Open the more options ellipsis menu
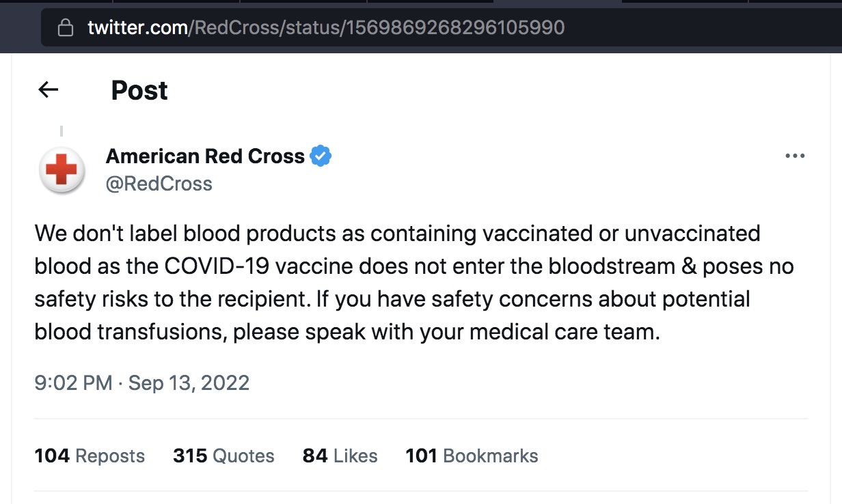 pyautogui.click(x=795, y=156)
